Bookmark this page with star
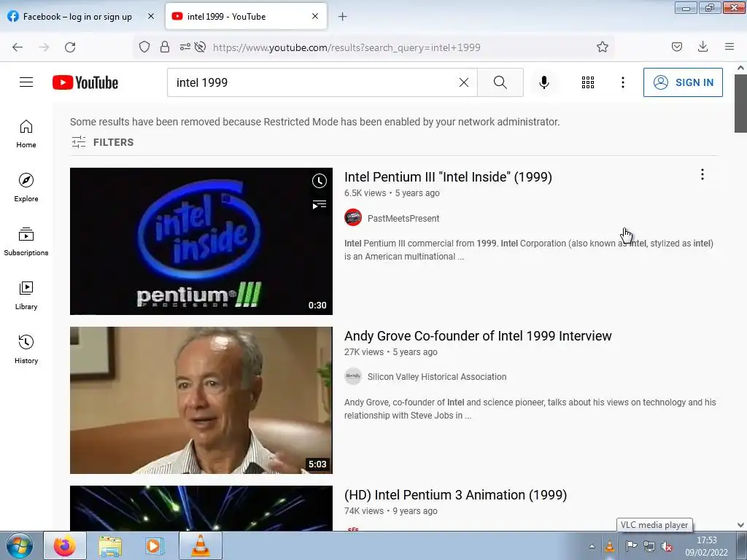Image resolution: width=747 pixels, height=560 pixels. (x=602, y=47)
